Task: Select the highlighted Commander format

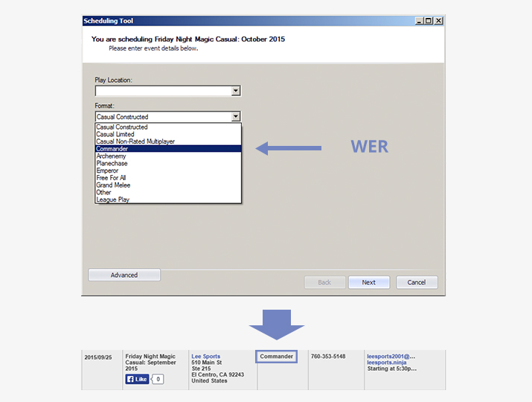Action: coord(168,149)
